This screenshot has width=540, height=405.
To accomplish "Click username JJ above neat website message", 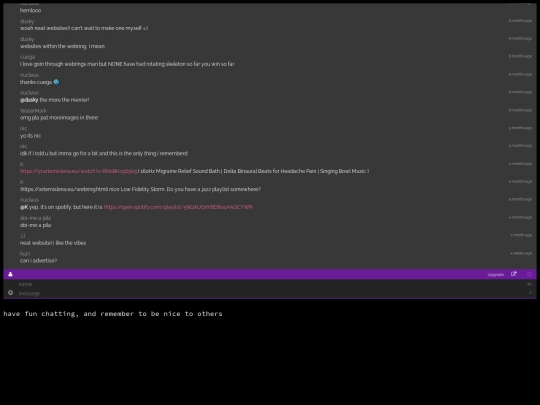I will click(22, 236).
